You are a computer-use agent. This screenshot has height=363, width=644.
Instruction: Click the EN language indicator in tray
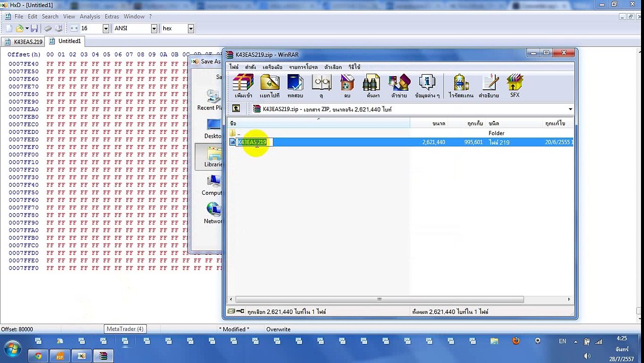562,341
